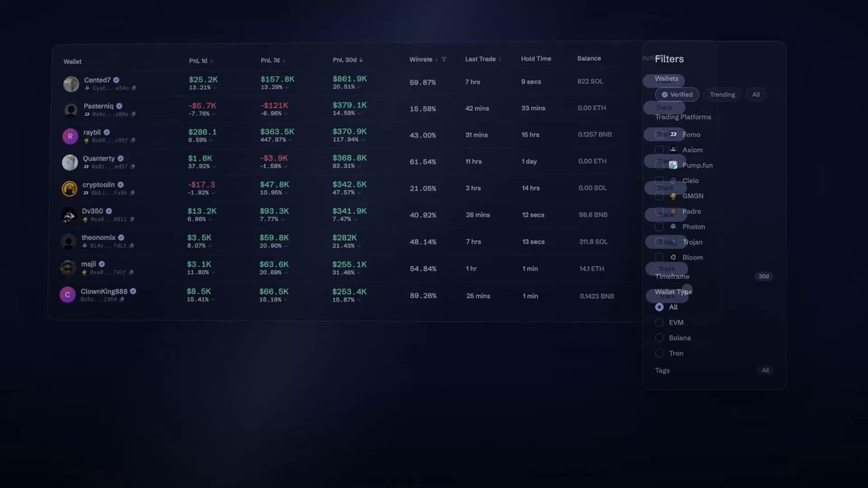Sort by the PnL 7d column
The width and height of the screenshot is (868, 488).
point(273,60)
